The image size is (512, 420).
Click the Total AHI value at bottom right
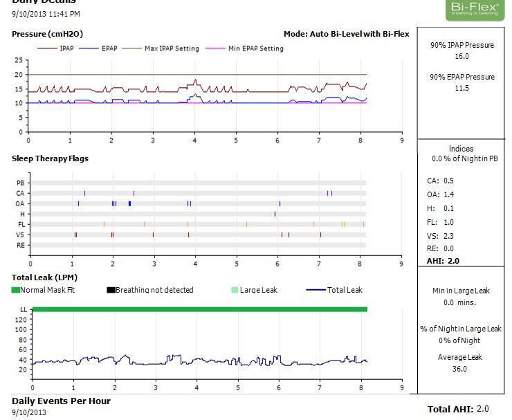pos(482,409)
